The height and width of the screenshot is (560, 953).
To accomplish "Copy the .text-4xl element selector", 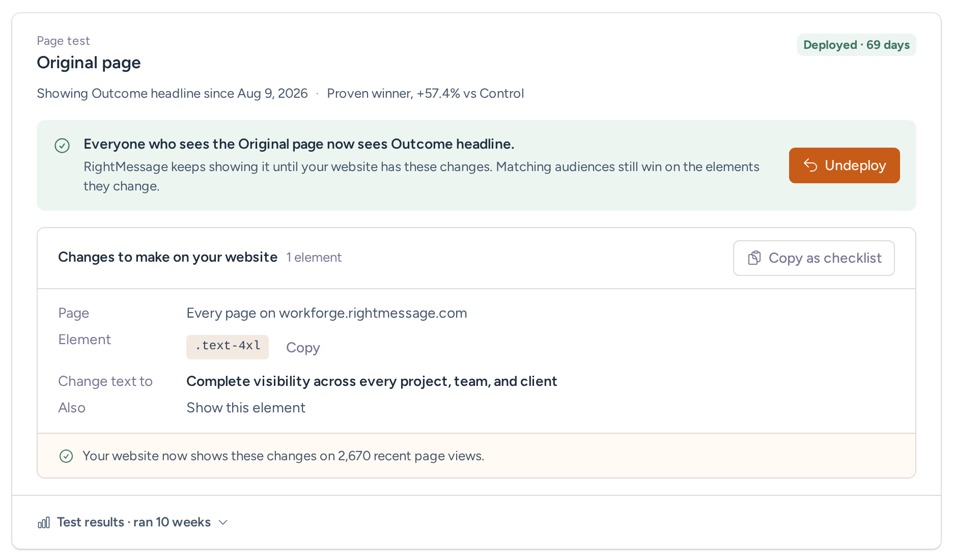I will [303, 348].
